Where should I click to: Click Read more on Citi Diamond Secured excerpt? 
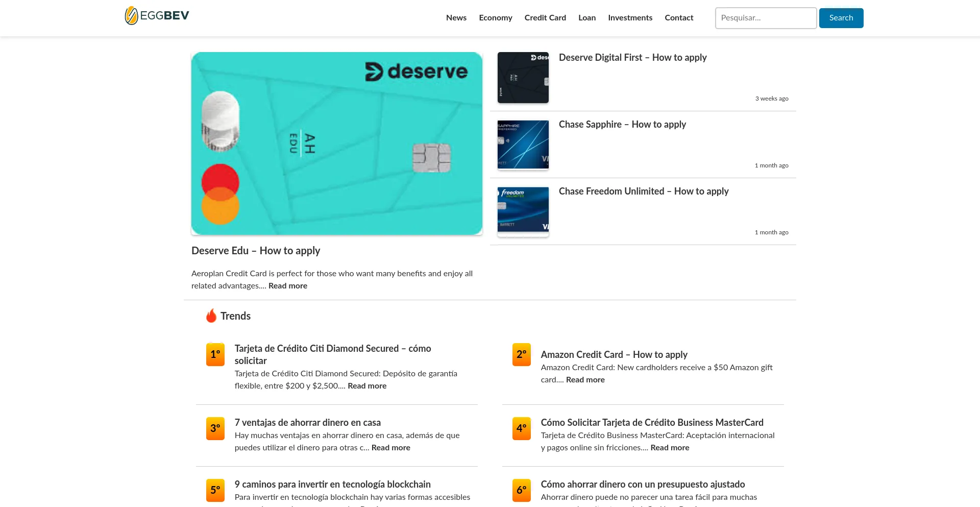[367, 386]
